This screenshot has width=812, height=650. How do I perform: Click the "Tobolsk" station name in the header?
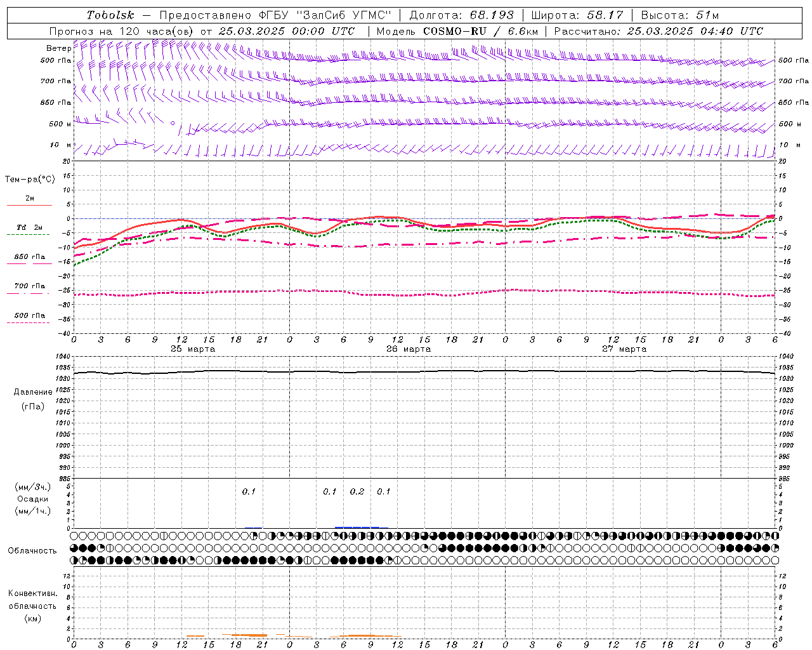[x=110, y=15]
